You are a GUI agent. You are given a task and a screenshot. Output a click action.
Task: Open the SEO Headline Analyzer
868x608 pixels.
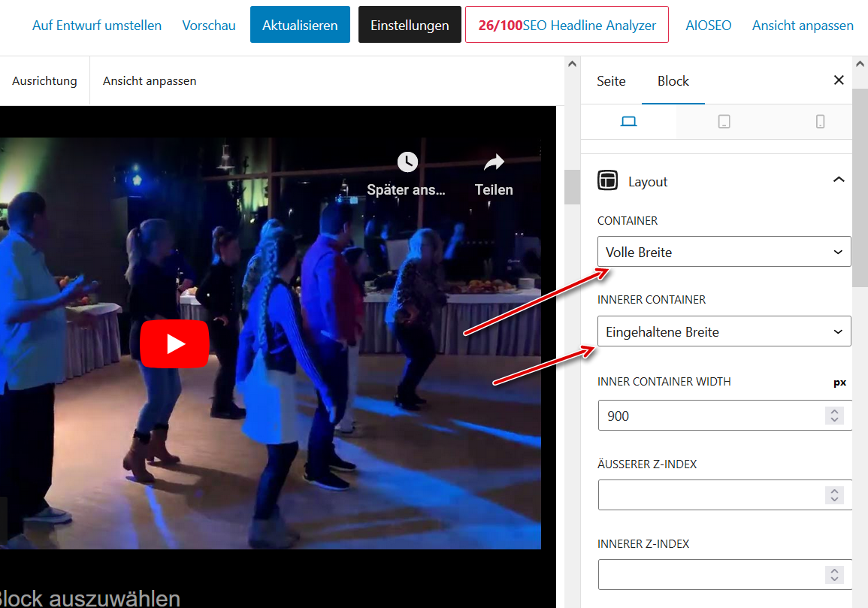pos(567,25)
